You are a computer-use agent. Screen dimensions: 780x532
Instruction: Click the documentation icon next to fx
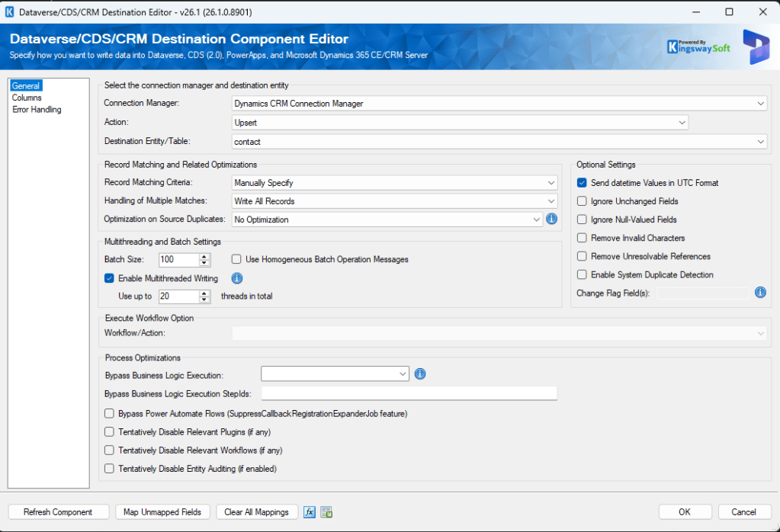(x=326, y=512)
